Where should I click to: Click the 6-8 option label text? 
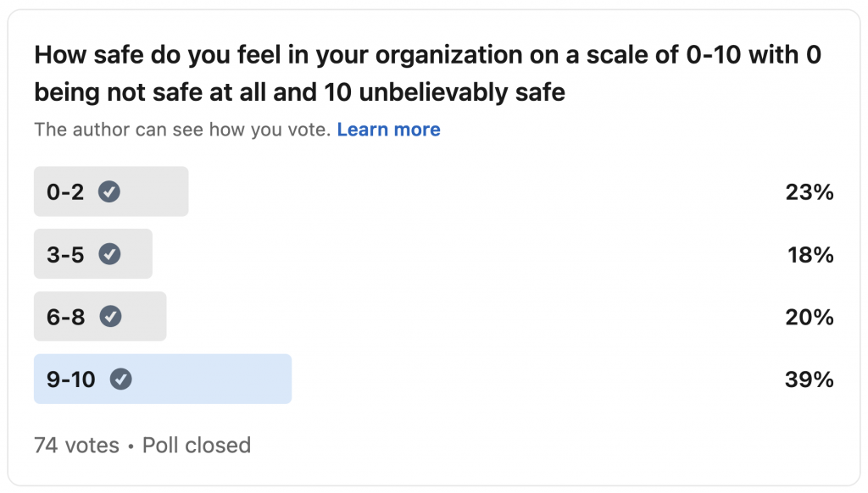click(66, 317)
